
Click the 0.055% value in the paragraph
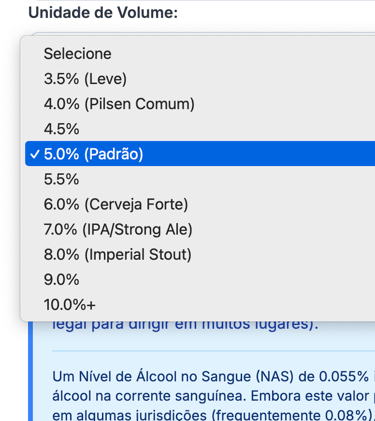point(344,376)
